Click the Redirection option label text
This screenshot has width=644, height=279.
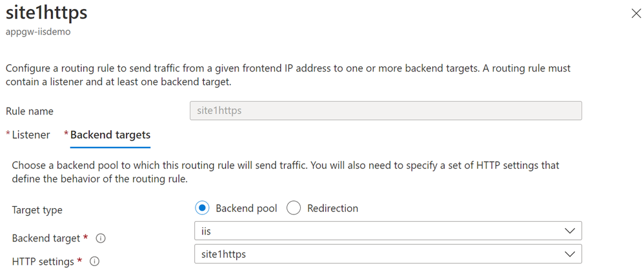click(333, 208)
